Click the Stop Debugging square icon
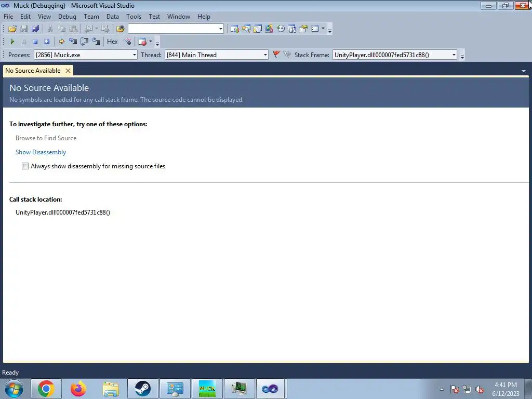 click(x=35, y=42)
